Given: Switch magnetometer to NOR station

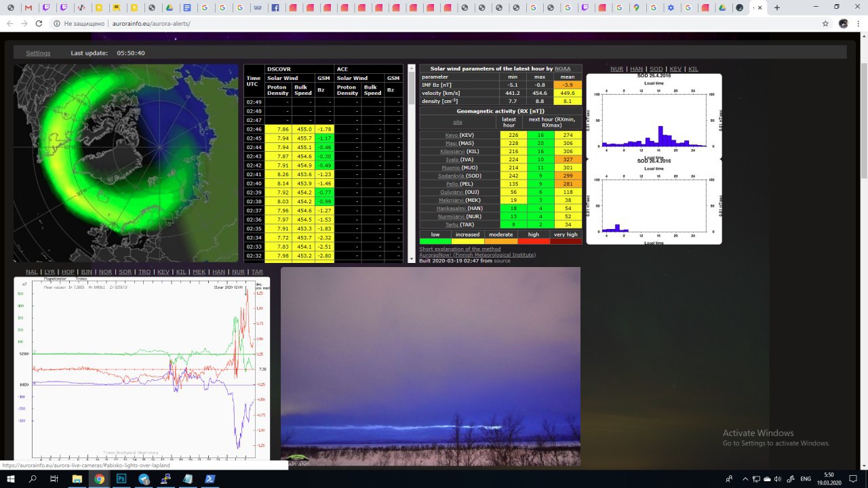Looking at the screenshot, I should click(x=106, y=272).
